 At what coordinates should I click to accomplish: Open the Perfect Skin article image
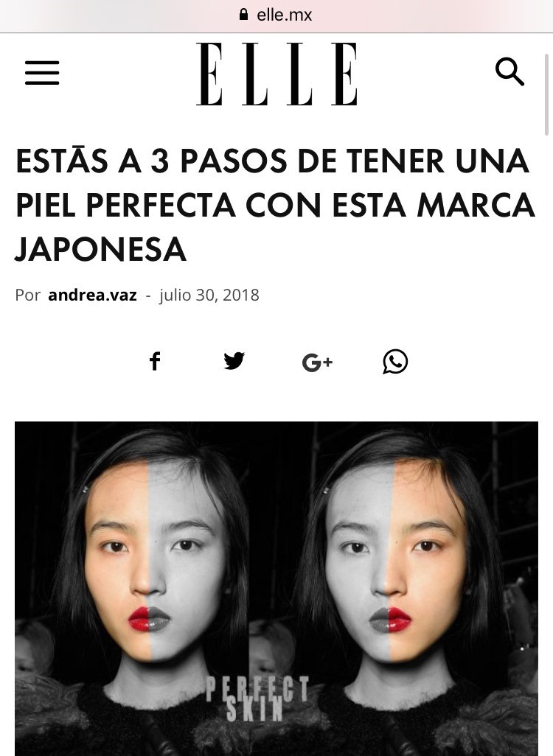[x=276, y=589]
